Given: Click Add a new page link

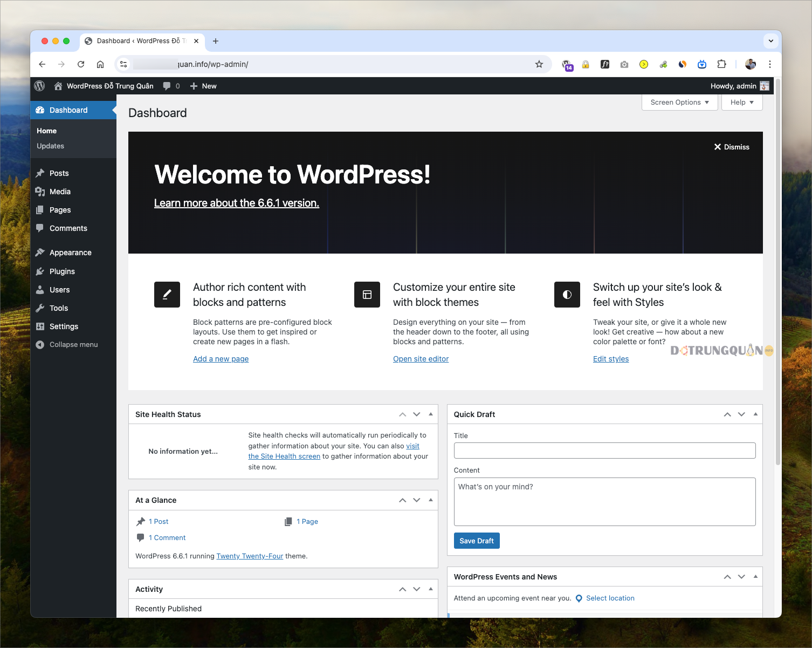Looking at the screenshot, I should (221, 359).
